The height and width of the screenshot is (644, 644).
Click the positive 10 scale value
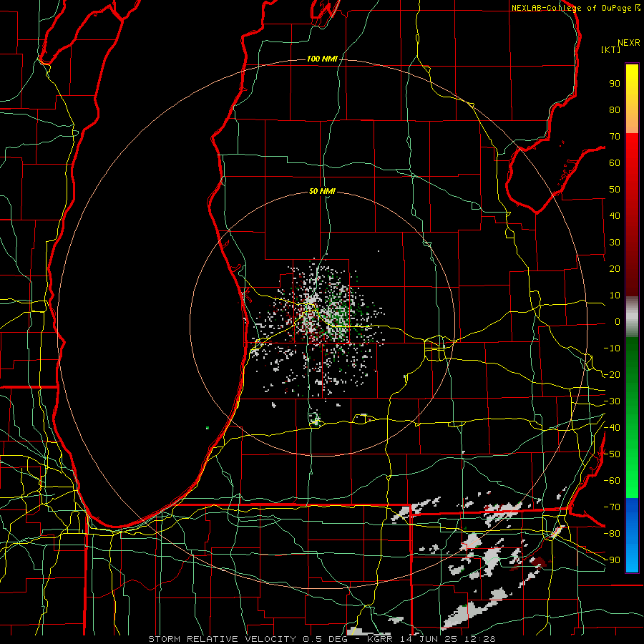(x=615, y=296)
